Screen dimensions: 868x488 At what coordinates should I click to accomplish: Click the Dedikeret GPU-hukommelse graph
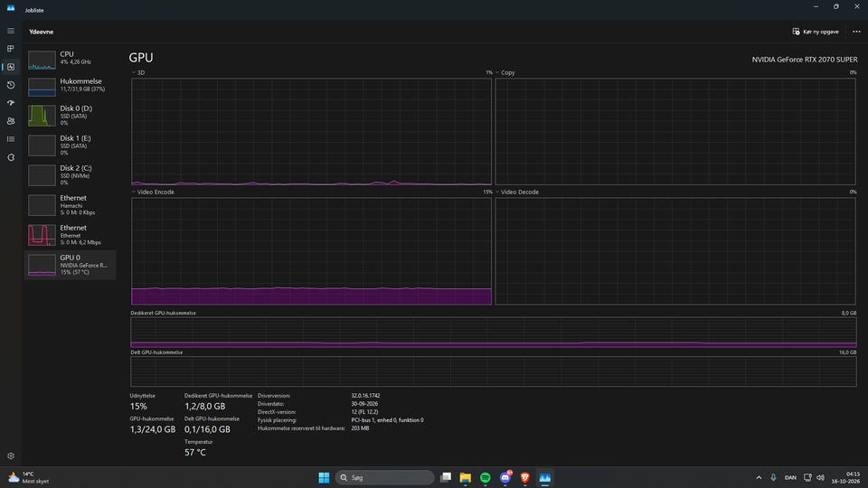(494, 332)
